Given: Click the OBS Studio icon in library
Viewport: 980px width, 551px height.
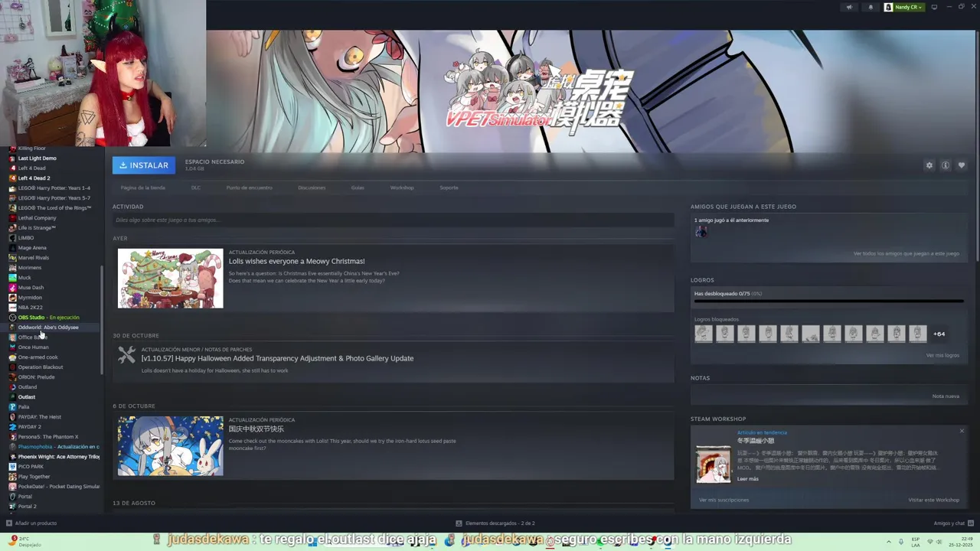Looking at the screenshot, I should [x=12, y=318].
